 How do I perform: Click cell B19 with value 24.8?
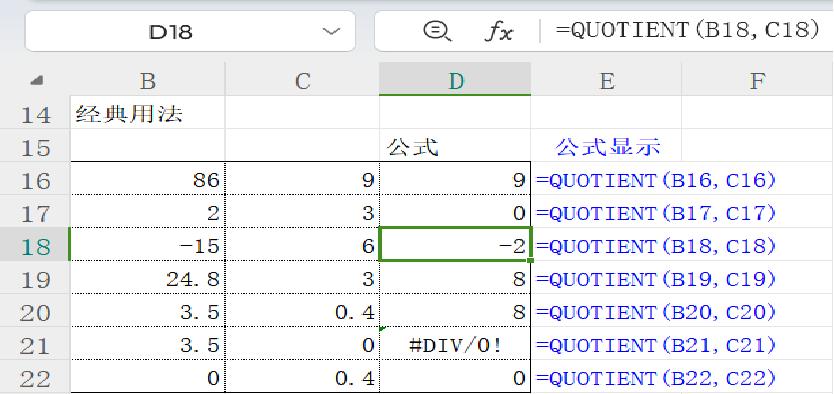pos(147,278)
